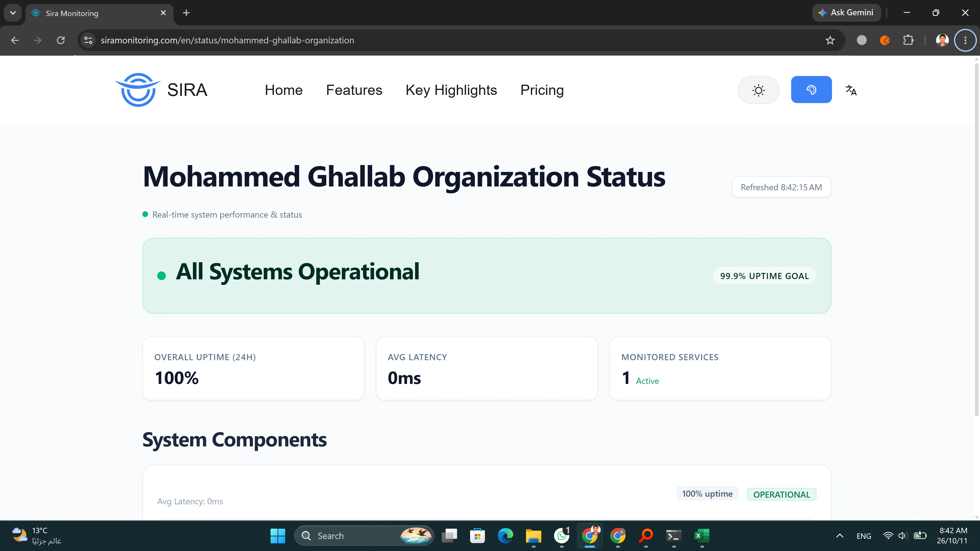Open the terminal from the taskbar
The height and width of the screenshot is (551, 980).
coord(673,536)
